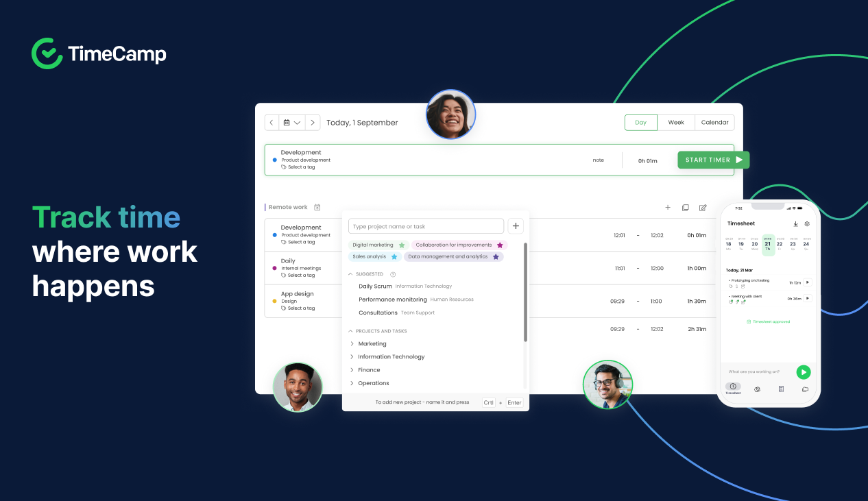The height and width of the screenshot is (501, 868).
Task: Toggle star on Digital marketing chip
Action: coord(402,245)
